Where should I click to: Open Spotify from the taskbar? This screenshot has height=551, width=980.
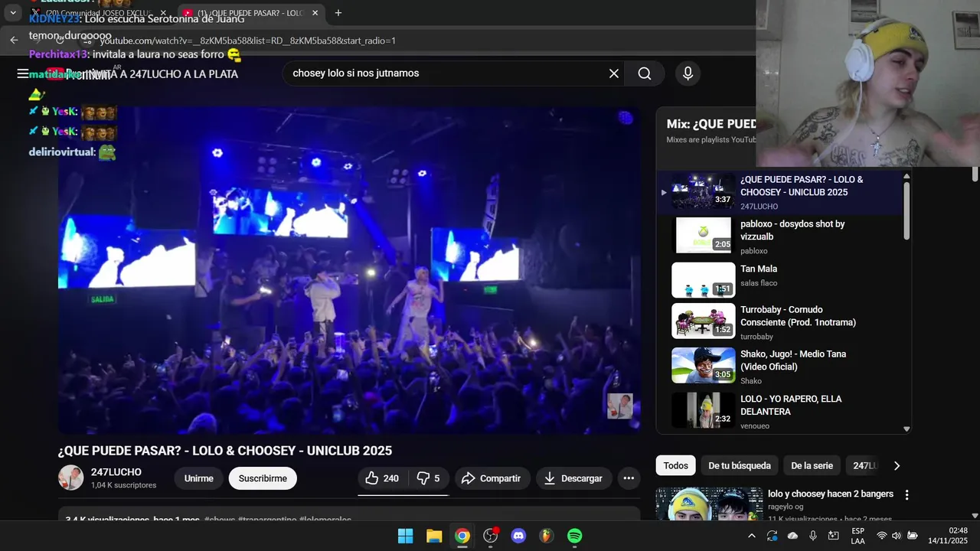coord(575,536)
